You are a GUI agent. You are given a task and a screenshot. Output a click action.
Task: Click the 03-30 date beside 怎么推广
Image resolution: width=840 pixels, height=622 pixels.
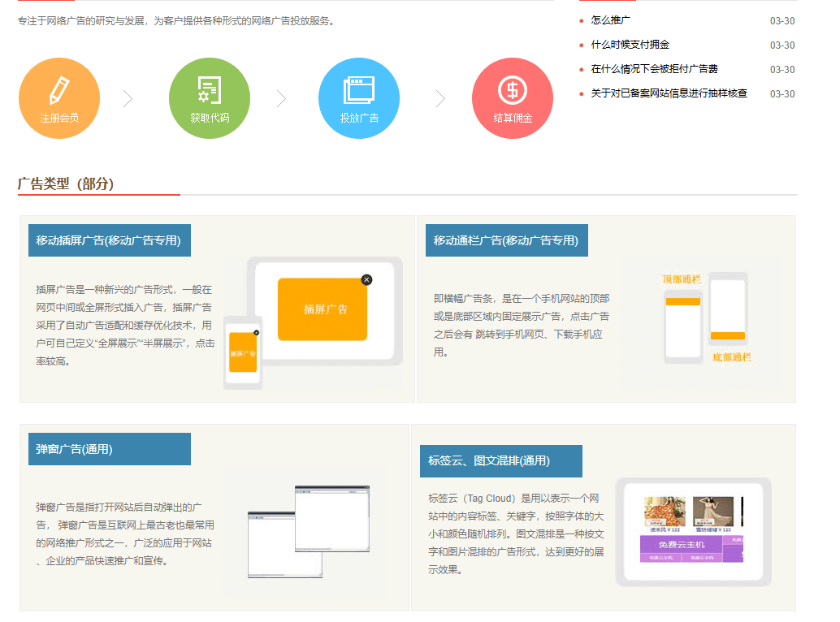[x=782, y=21]
